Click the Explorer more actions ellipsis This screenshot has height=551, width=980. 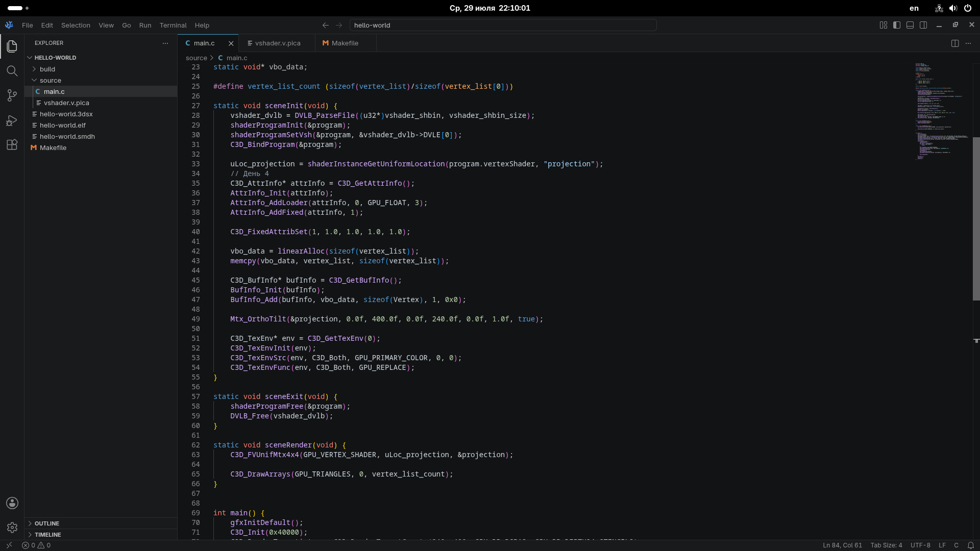pos(165,43)
